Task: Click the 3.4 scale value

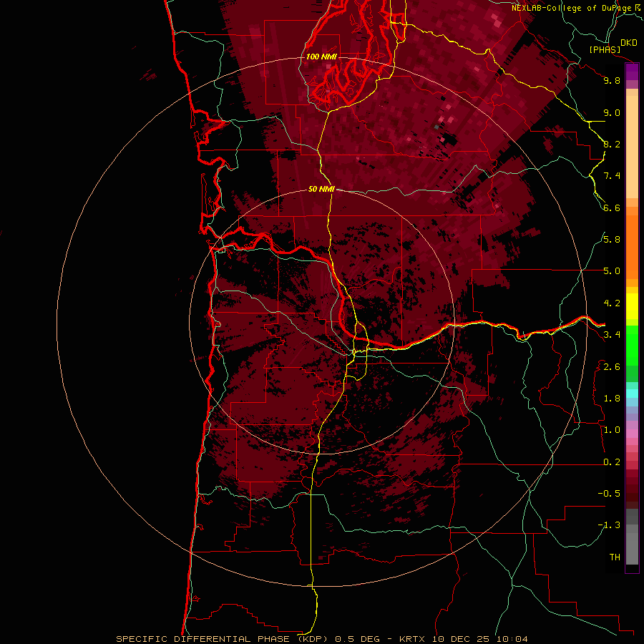Action: [x=612, y=335]
